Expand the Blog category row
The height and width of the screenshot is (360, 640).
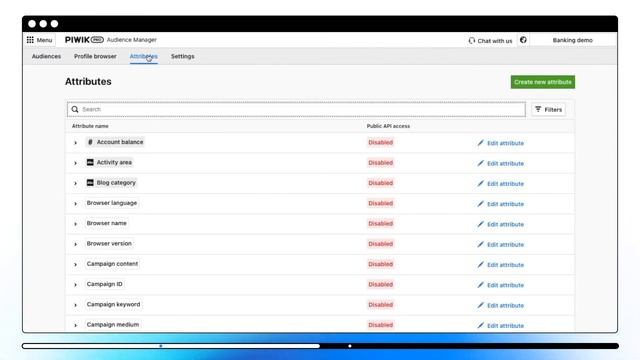pyautogui.click(x=76, y=183)
